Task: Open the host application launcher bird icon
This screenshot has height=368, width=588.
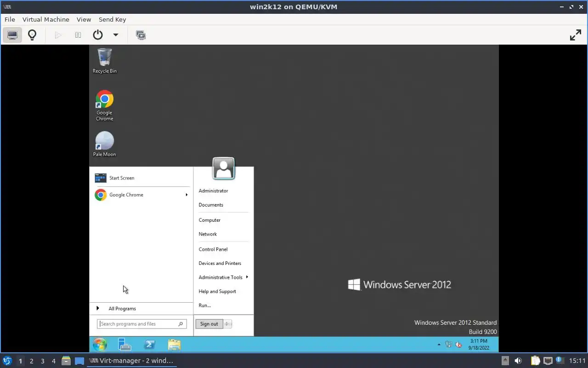Action: (x=7, y=361)
